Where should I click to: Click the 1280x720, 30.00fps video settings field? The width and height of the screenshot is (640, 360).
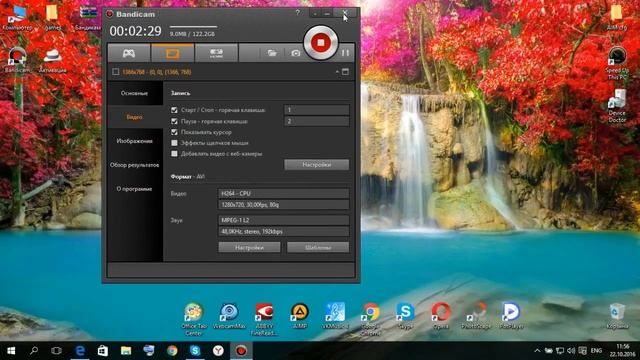[x=284, y=204]
